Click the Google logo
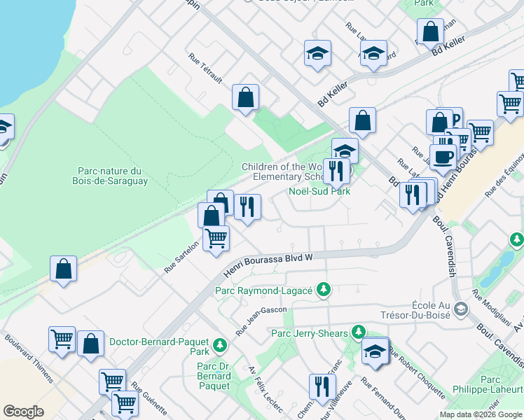 [x=24, y=412]
